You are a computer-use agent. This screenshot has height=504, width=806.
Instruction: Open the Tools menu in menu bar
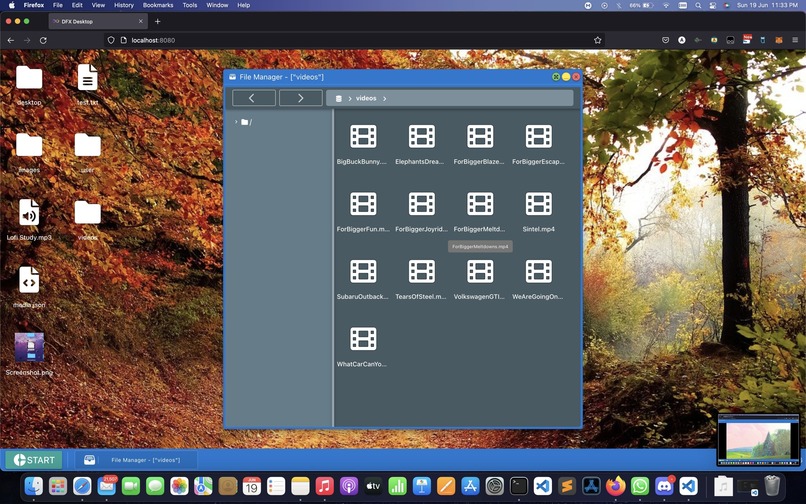[x=190, y=5]
